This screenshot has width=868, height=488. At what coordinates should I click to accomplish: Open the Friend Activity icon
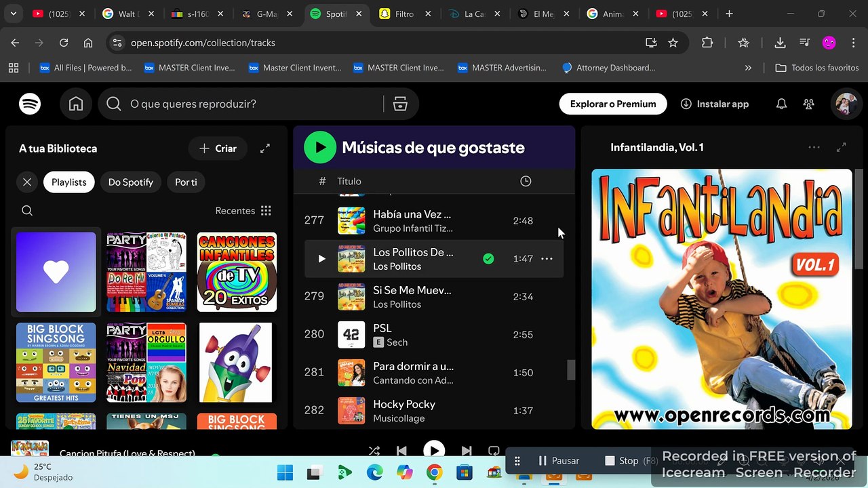pos(808,104)
